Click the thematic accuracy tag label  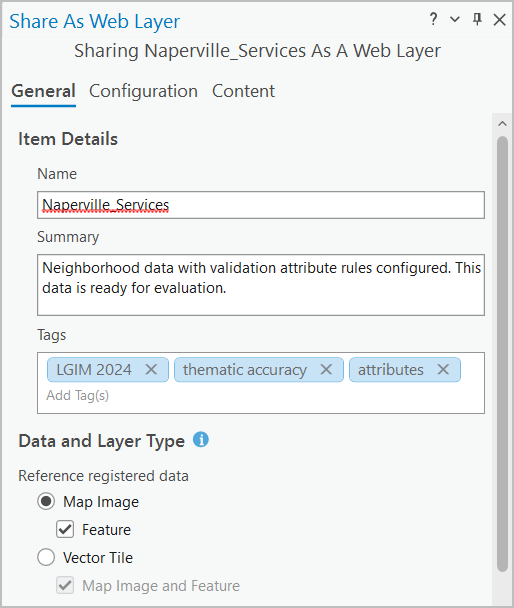(x=245, y=370)
